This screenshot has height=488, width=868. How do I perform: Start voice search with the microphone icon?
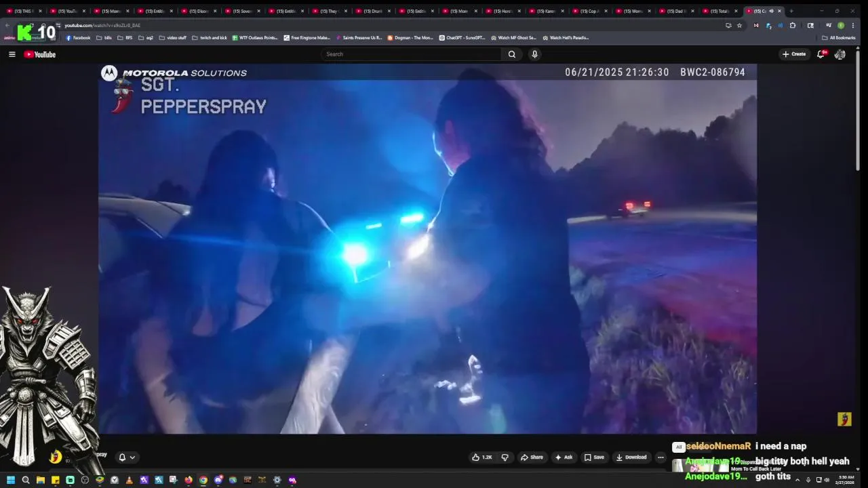pyautogui.click(x=534, y=54)
